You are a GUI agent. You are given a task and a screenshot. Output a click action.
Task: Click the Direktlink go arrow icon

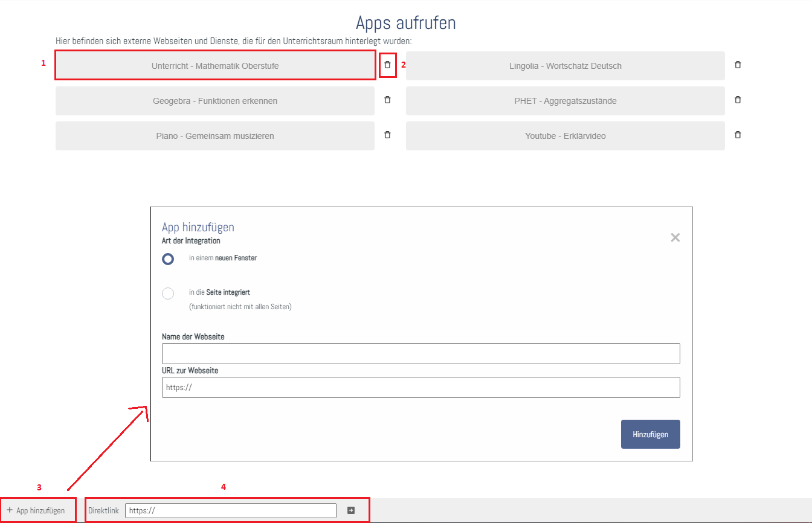[x=351, y=510]
